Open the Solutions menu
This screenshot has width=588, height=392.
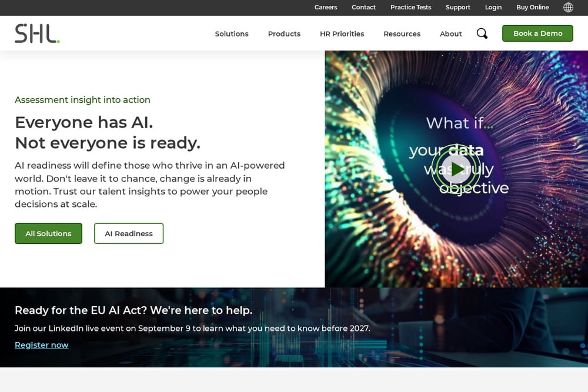232,33
